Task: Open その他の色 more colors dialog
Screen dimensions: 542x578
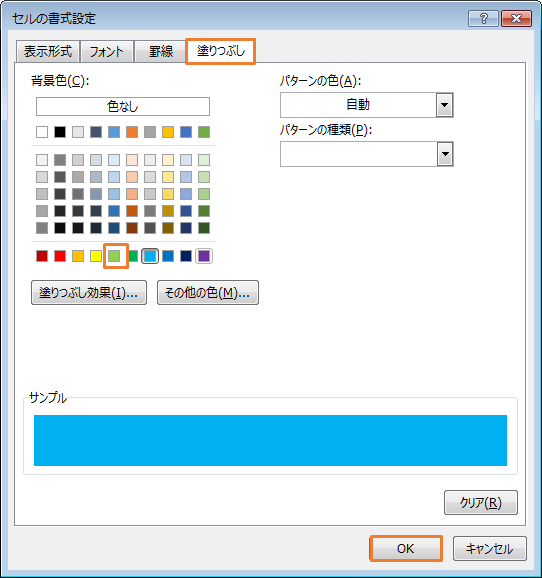Action: [208, 293]
